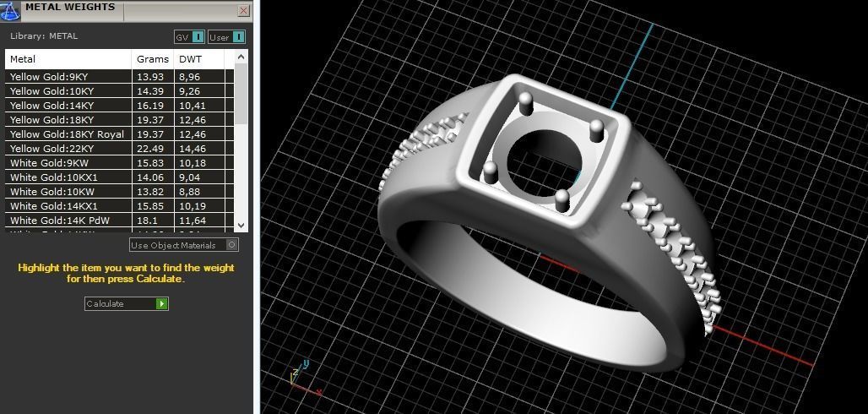Close the Metal Weights panel
This screenshot has height=414, width=868.
243,10
